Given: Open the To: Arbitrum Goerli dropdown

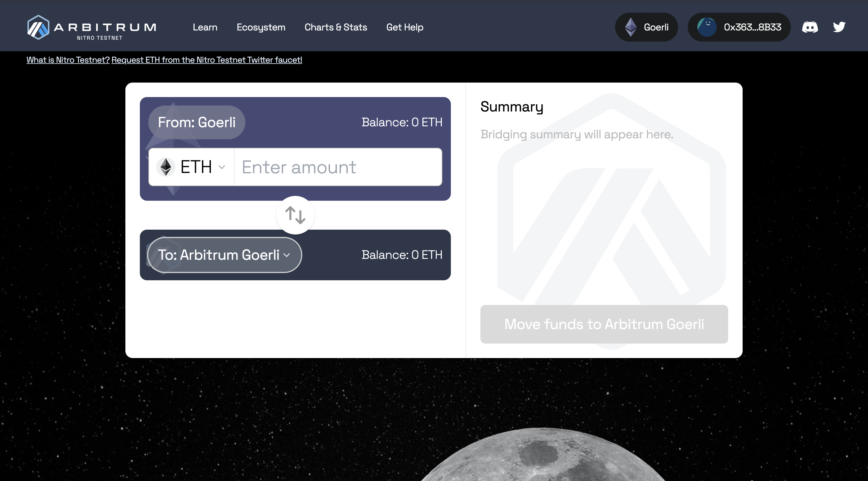Looking at the screenshot, I should pyautogui.click(x=224, y=255).
